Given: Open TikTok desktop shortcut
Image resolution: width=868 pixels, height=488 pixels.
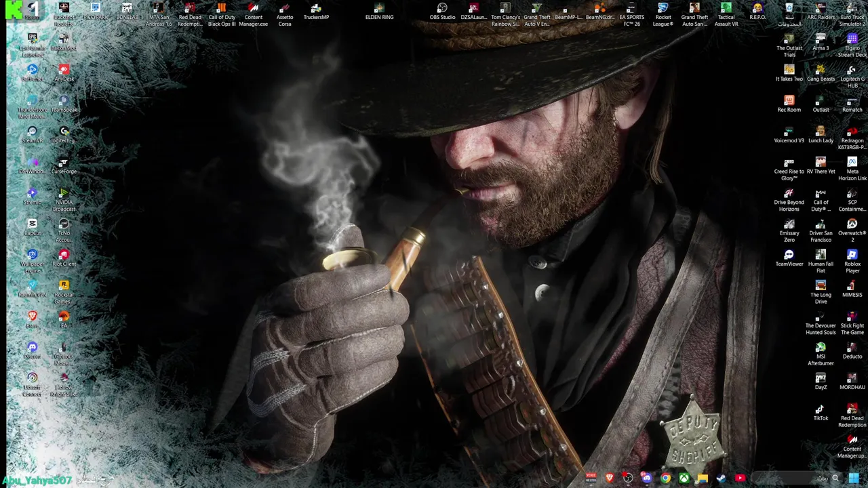Looking at the screenshot, I should pyautogui.click(x=821, y=412).
